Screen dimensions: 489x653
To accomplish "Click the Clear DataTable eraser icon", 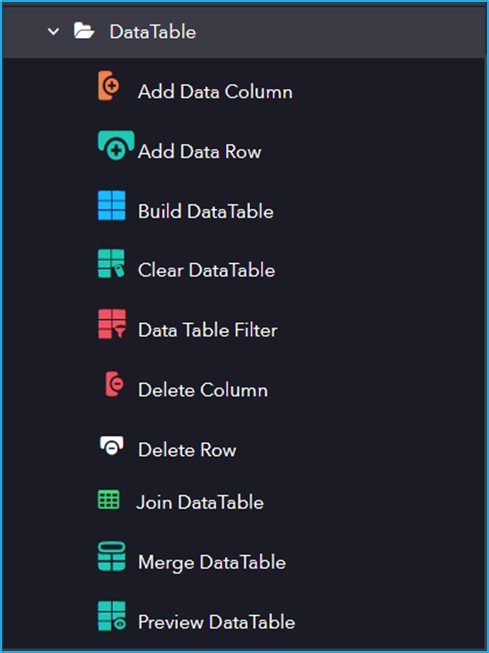I will [x=111, y=264].
